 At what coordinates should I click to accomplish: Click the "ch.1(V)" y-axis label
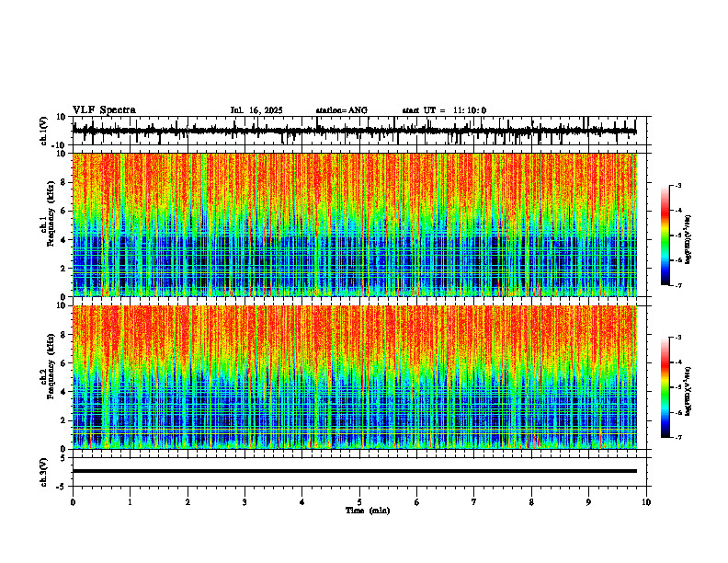tap(44, 131)
